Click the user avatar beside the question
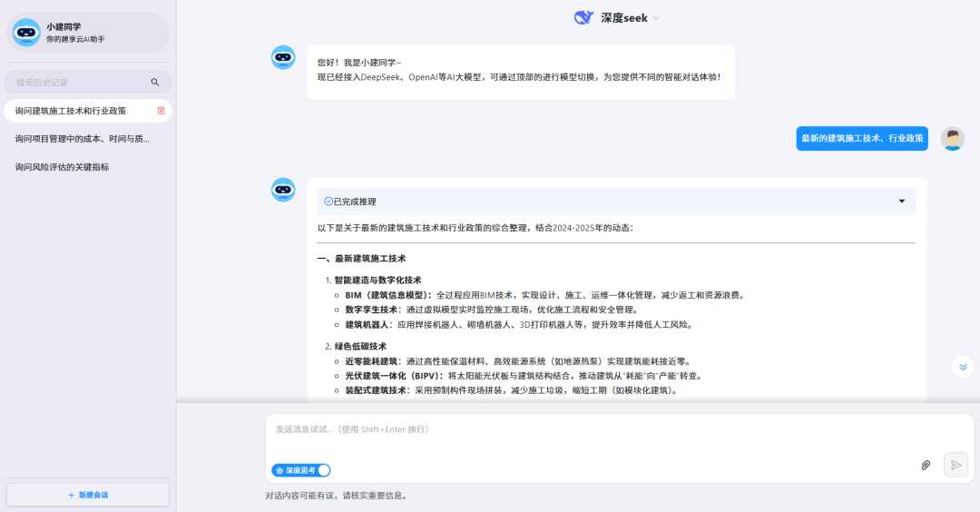Viewport: 980px width, 512px height. (952, 139)
